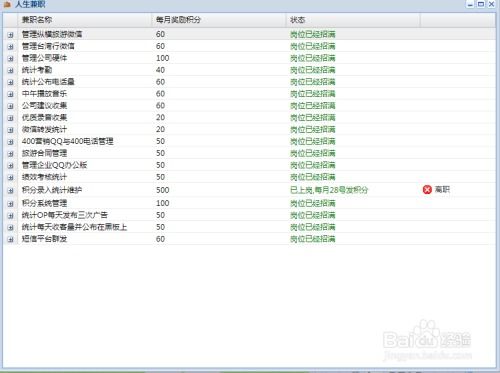Viewport: 500px width, 373px height.
Task: Expand the 积分录入统计维护 row
Action: pyautogui.click(x=10, y=191)
